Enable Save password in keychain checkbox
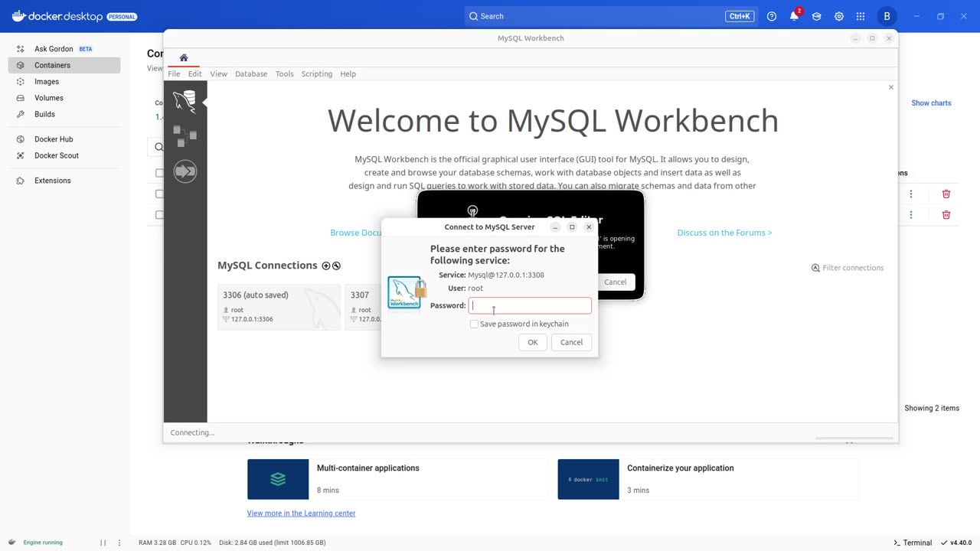The image size is (980, 551). coord(474,324)
